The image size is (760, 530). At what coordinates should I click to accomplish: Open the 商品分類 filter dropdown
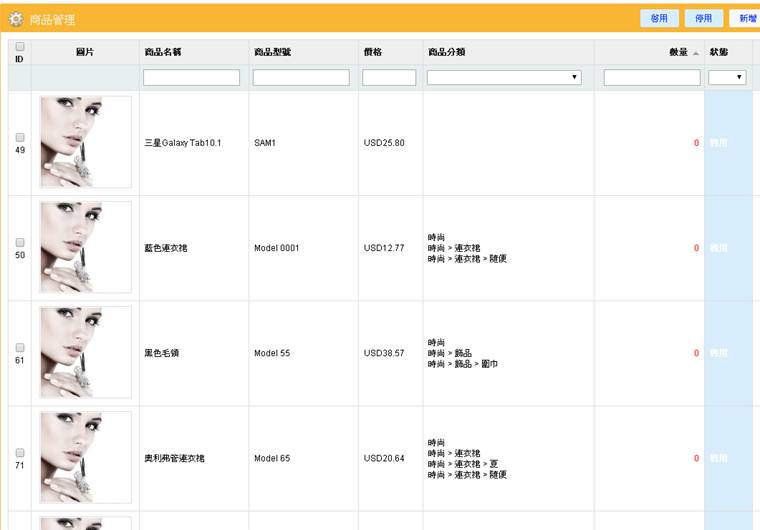[504, 77]
